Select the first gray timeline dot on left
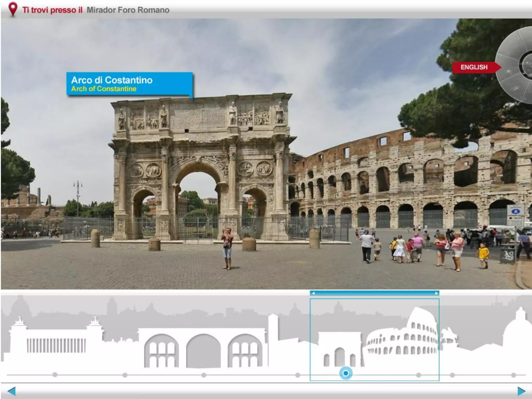Viewport: 532px width, 399px height. 55,375
